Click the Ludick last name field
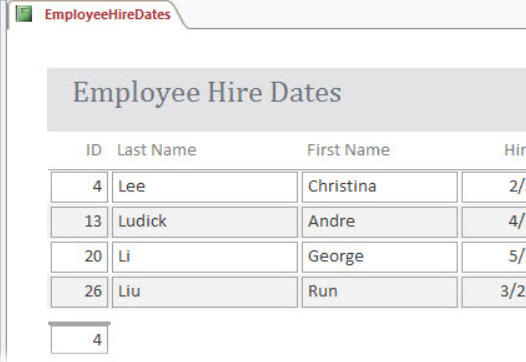The width and height of the screenshot is (526, 362). [x=205, y=222]
